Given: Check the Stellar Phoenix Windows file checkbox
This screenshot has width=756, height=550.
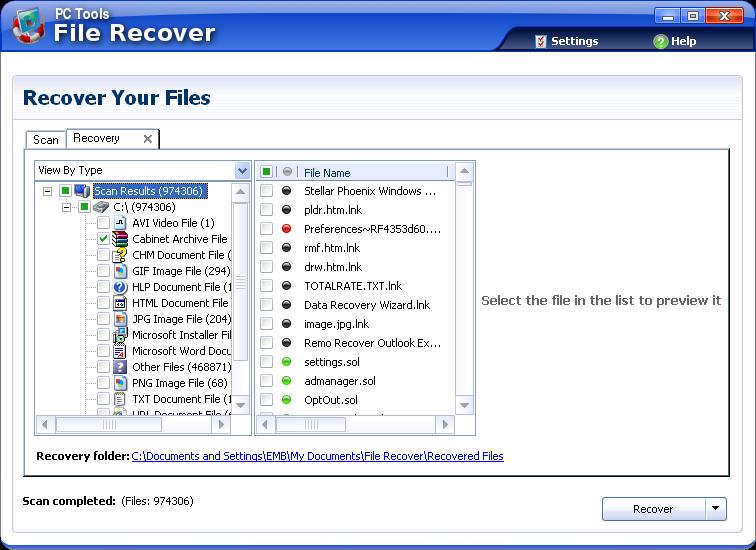Looking at the screenshot, I should click(267, 191).
